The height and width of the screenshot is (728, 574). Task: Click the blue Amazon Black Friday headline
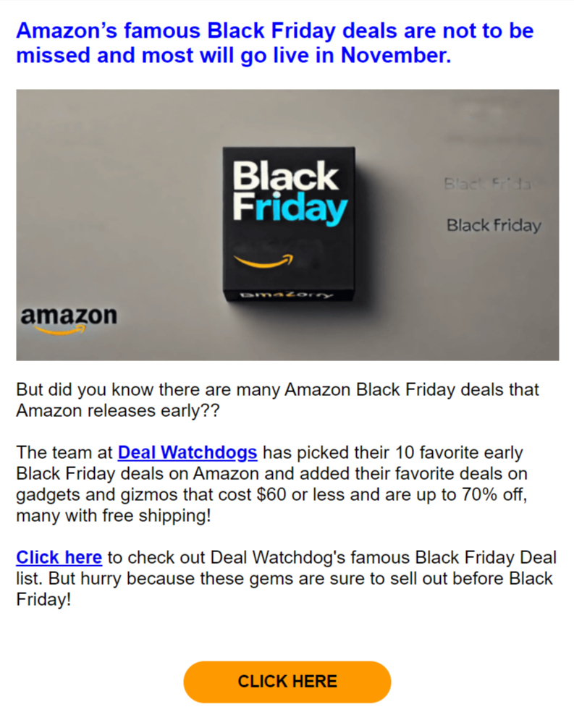click(x=274, y=43)
